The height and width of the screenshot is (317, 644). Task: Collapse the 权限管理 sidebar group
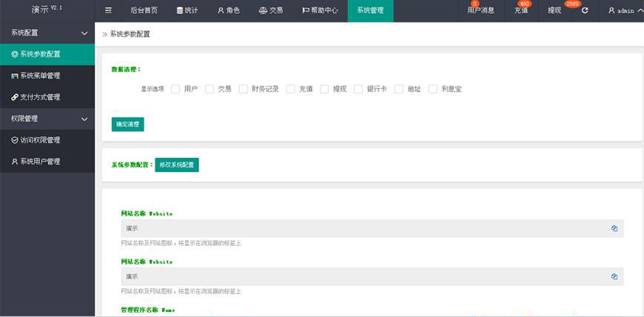(x=85, y=119)
